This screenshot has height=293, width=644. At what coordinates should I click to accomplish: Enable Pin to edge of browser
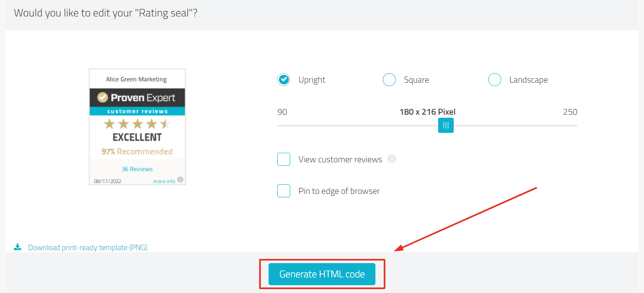284,191
